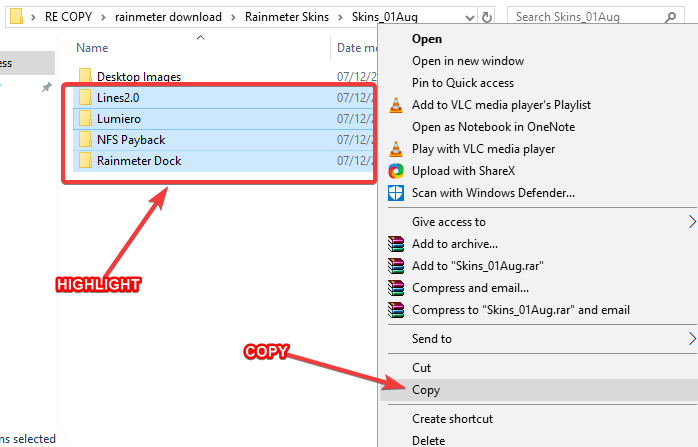Click the Lines2.0 folder icon
Viewport: 698px width, 447px height.
click(x=85, y=97)
